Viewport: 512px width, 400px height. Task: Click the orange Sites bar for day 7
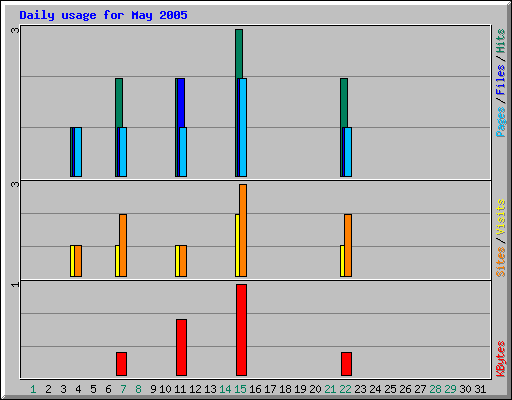tap(123, 245)
